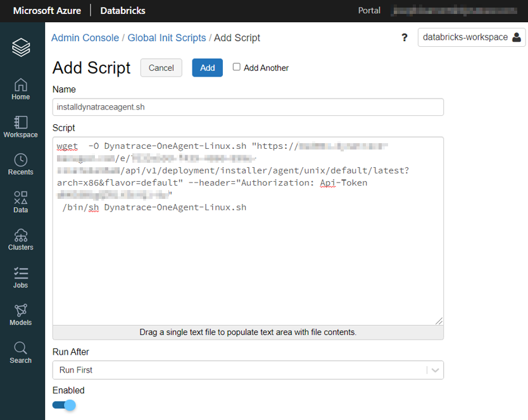528x420 pixels.
Task: Open the databricks-workspace user menu
Action: pyautogui.click(x=472, y=37)
